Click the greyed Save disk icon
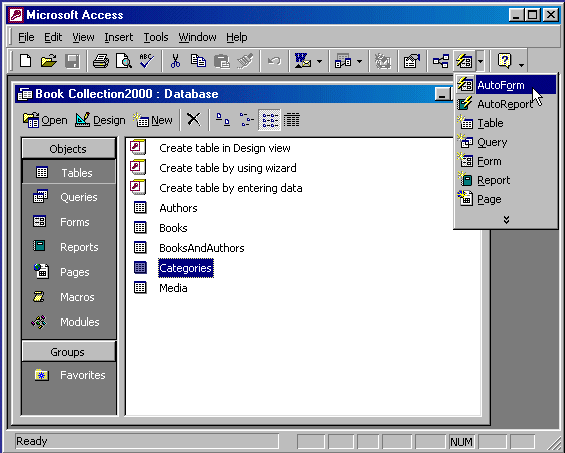This screenshot has height=453, width=565. click(x=72, y=61)
